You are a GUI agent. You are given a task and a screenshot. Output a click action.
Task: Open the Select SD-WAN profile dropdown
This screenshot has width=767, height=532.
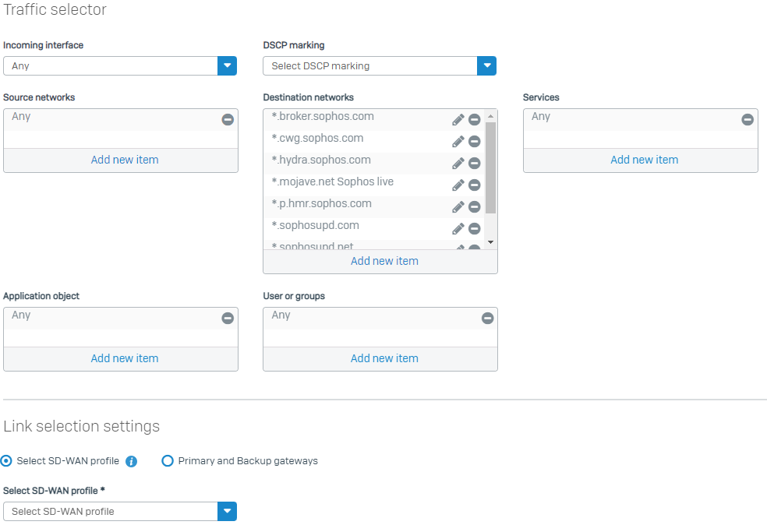point(227,512)
